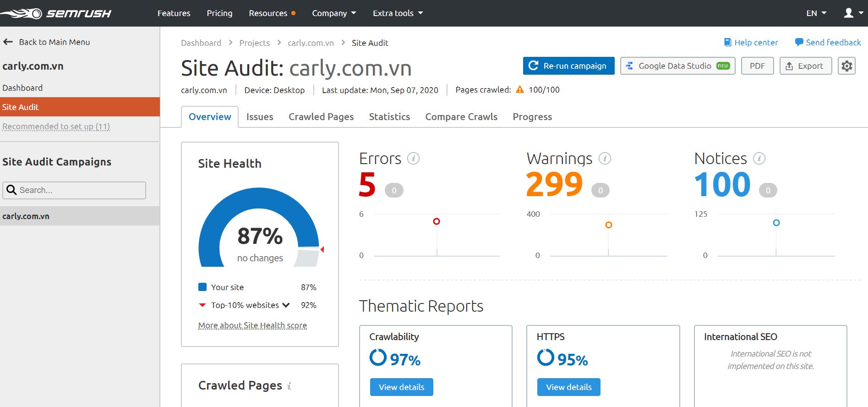Expand the Top-10% websites dropdown

(x=286, y=305)
